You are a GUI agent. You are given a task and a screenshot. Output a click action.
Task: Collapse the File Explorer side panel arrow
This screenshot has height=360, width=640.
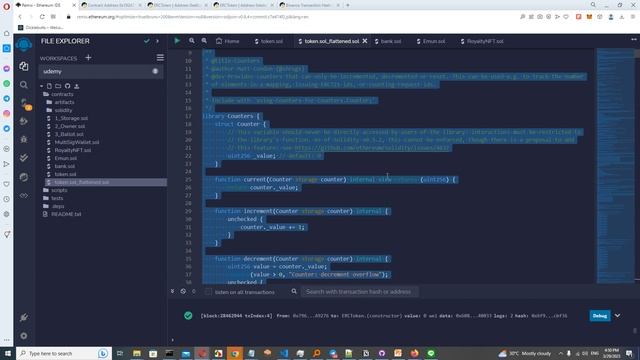(x=158, y=41)
